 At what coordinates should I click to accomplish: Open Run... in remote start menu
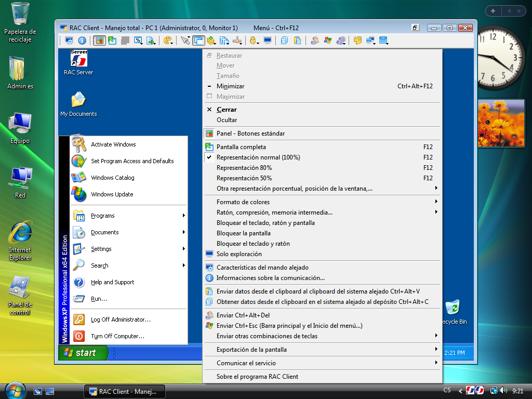[x=129, y=299]
